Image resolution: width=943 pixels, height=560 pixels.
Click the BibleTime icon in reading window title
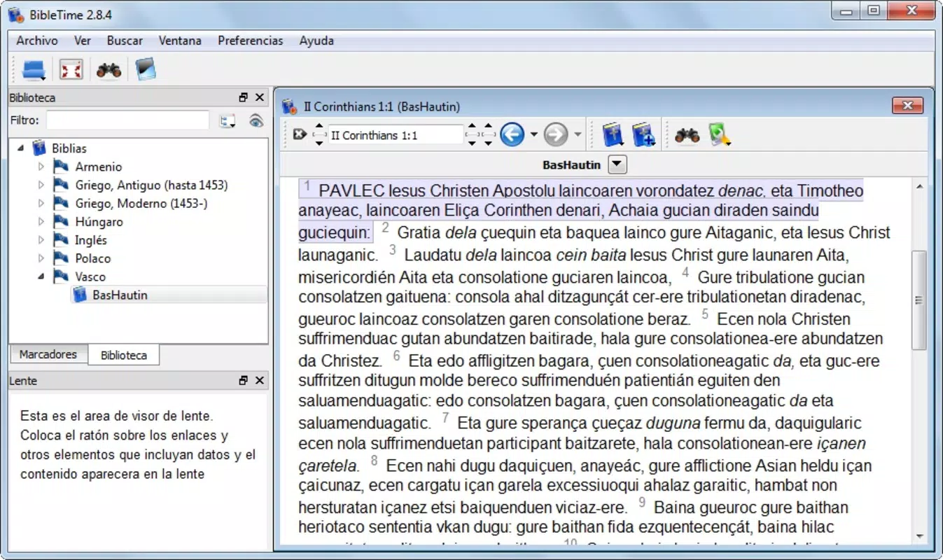(290, 106)
